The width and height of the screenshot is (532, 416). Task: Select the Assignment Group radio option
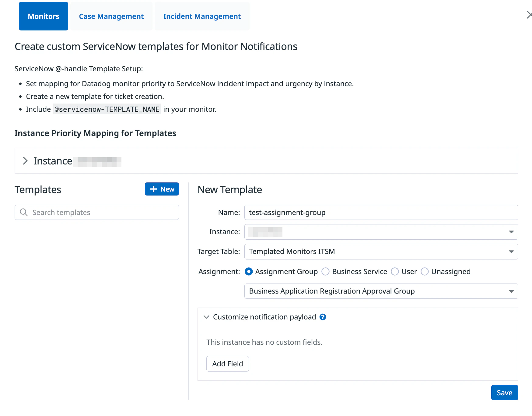(249, 271)
